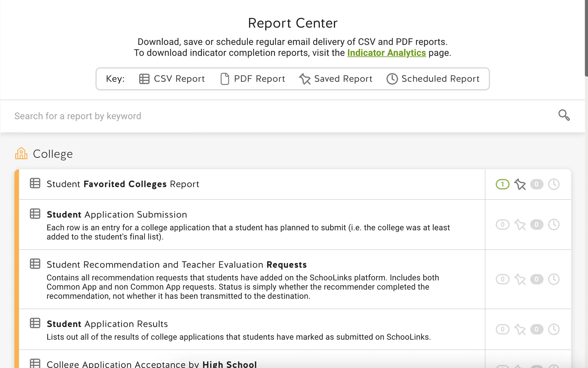The image size is (588, 368).
Task: Click the Report Center title
Action: [x=293, y=23]
